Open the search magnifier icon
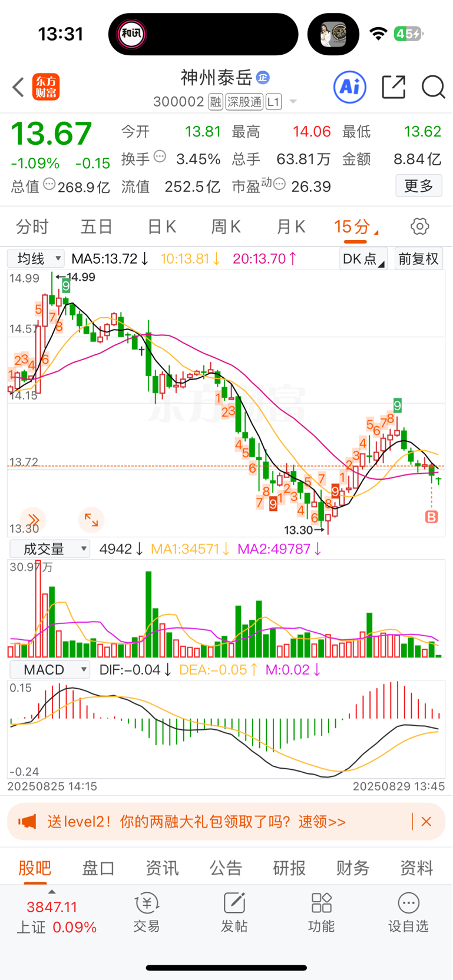Viewport: 453px width, 980px height. pyautogui.click(x=433, y=87)
